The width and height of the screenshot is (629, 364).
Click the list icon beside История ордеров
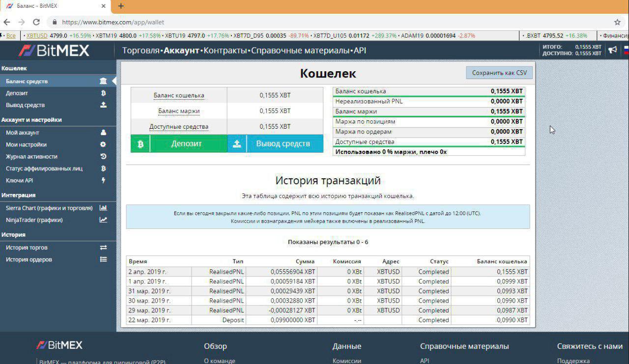103,259
